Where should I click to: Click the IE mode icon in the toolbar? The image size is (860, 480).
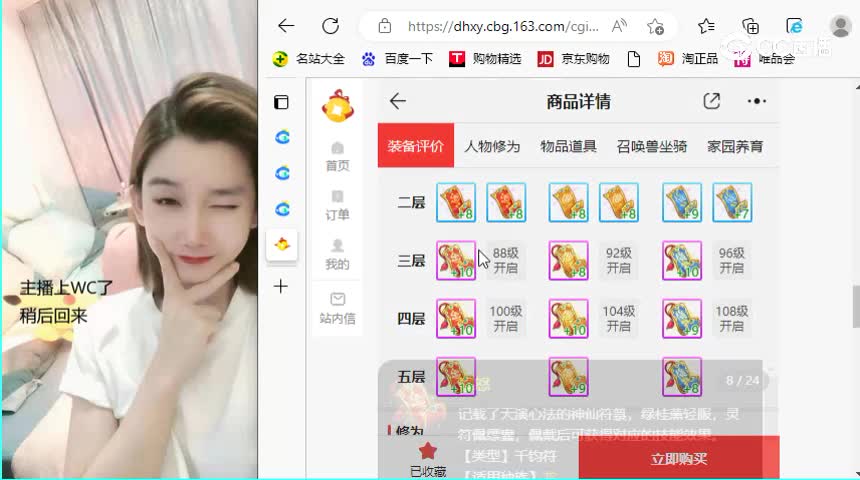[x=794, y=26]
